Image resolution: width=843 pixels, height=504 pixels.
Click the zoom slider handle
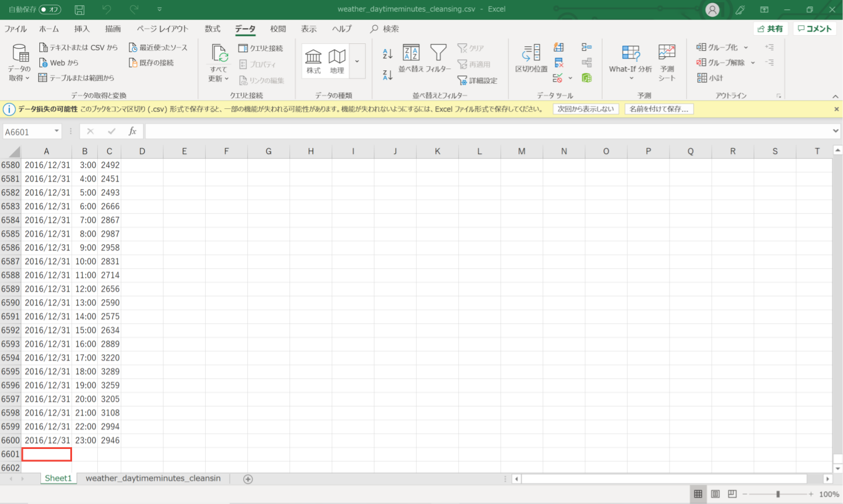(778, 494)
